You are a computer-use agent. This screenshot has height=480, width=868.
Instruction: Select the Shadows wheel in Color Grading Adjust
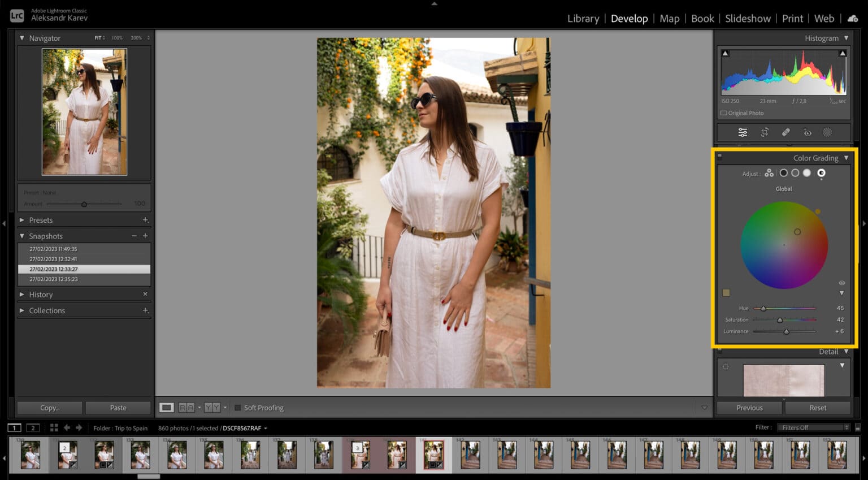[x=784, y=173]
